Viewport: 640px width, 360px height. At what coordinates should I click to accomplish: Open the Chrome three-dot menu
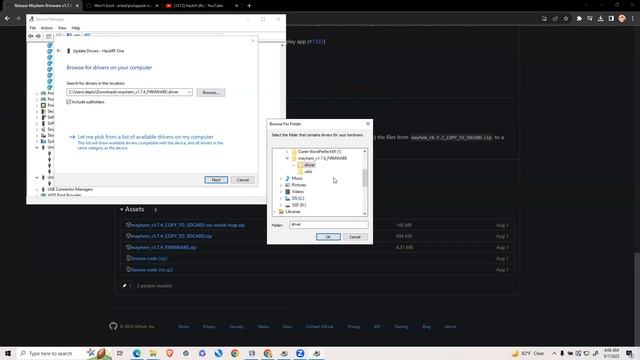633,18
